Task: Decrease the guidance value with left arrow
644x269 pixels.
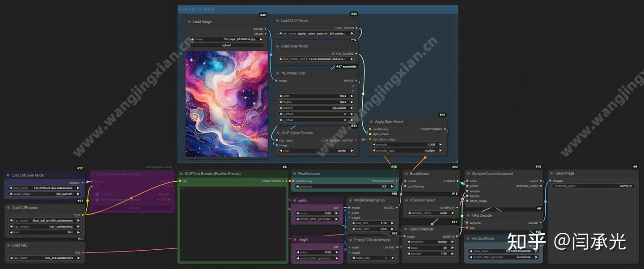Action: click(297, 186)
